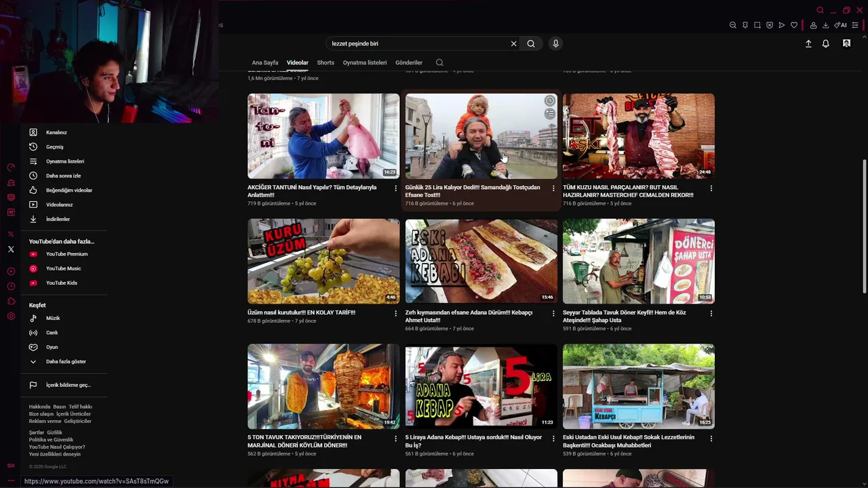Launch YouTube Music

tap(63, 268)
